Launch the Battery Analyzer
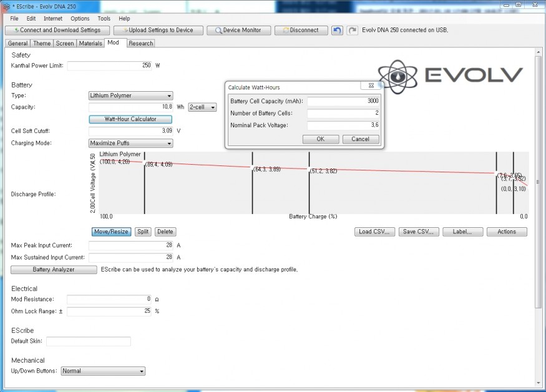The height and width of the screenshot is (392, 546). 54,270
